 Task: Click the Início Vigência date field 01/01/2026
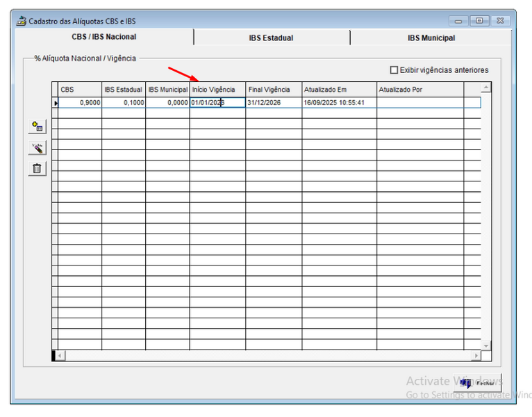(217, 103)
